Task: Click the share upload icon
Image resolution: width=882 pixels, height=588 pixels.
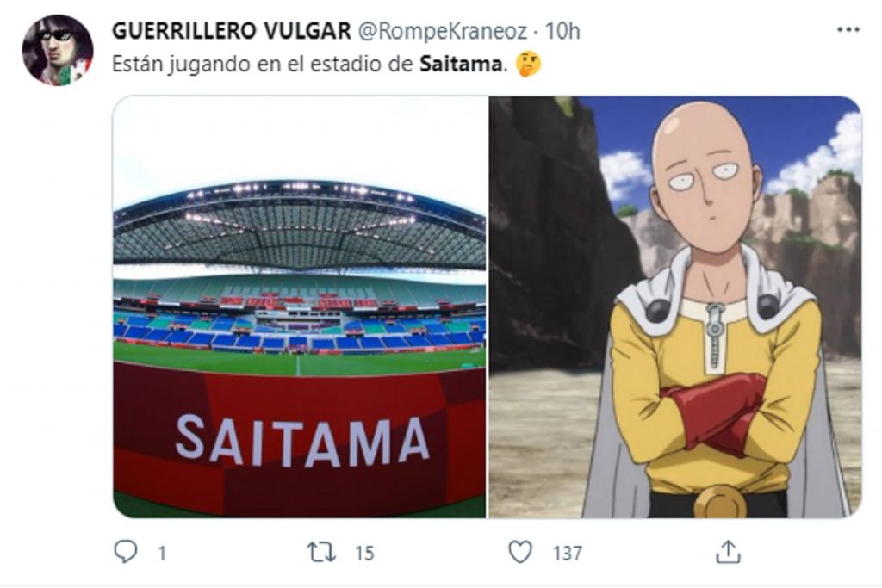Action: tap(728, 552)
